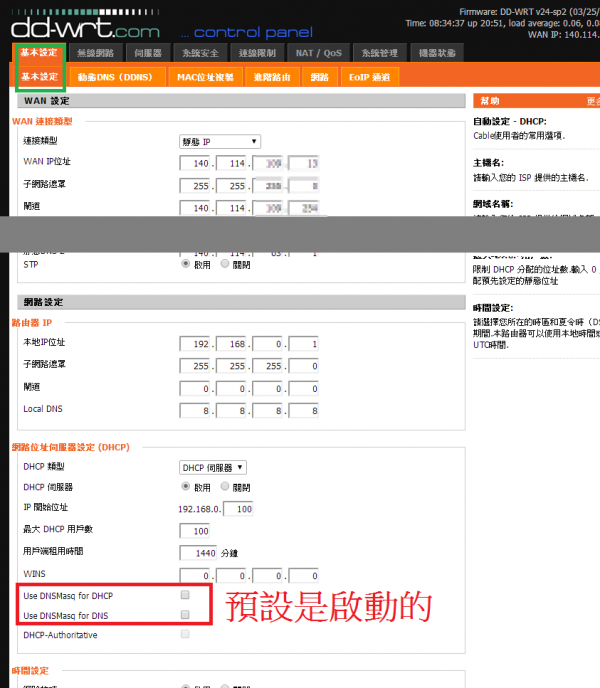Go to the NAT / QoS tab
Image resolution: width=600 pixels, height=688 pixels.
pos(318,52)
